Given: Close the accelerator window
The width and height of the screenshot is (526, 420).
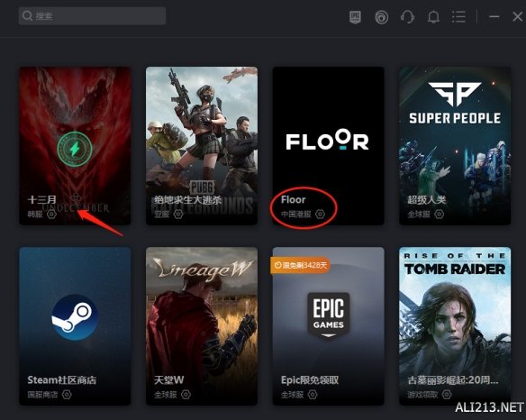Looking at the screenshot, I should tap(518, 16).
